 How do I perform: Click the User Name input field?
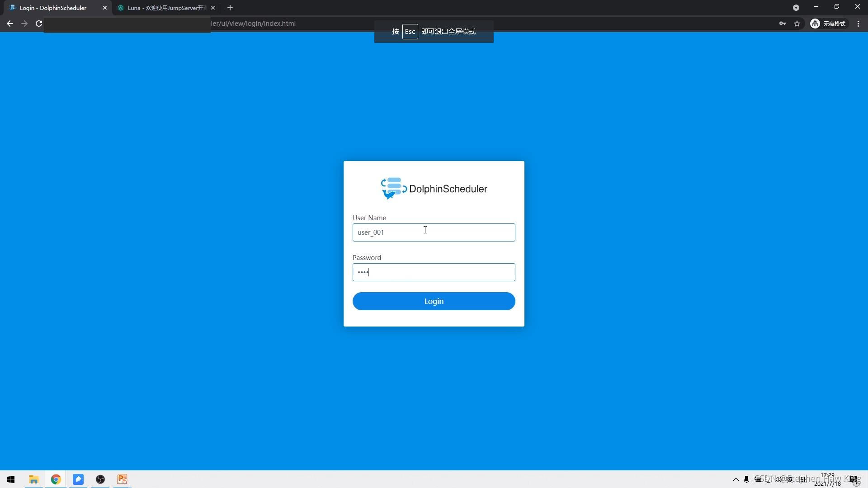434,232
